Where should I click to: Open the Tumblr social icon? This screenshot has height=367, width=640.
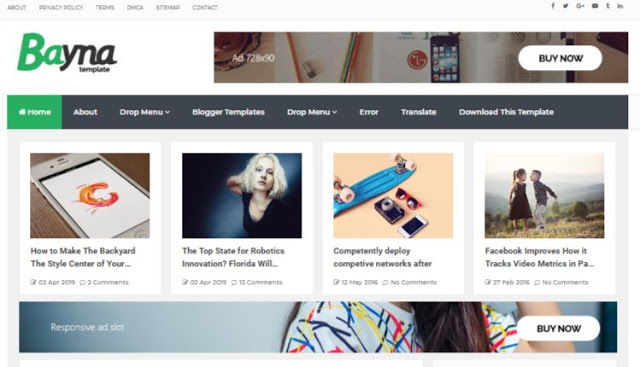(x=608, y=6)
